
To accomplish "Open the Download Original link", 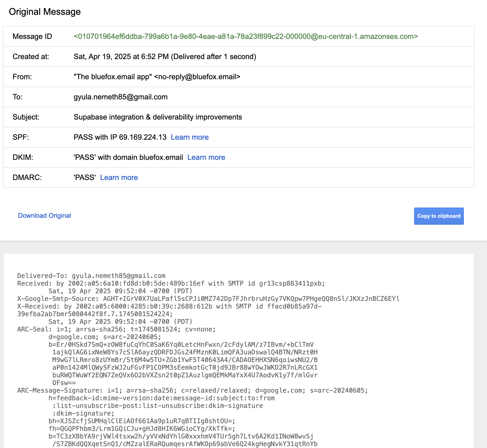I will pos(44,215).
